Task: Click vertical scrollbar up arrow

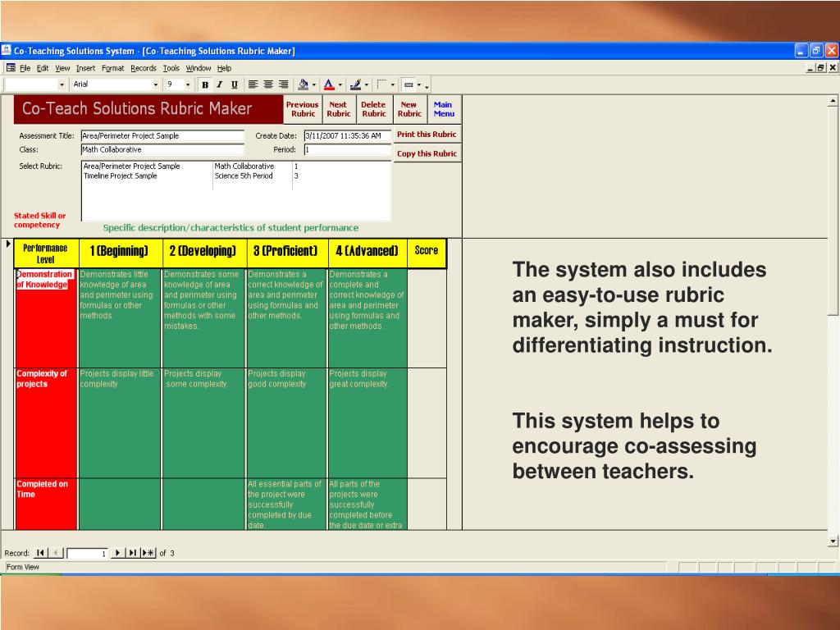Action: coord(833,101)
